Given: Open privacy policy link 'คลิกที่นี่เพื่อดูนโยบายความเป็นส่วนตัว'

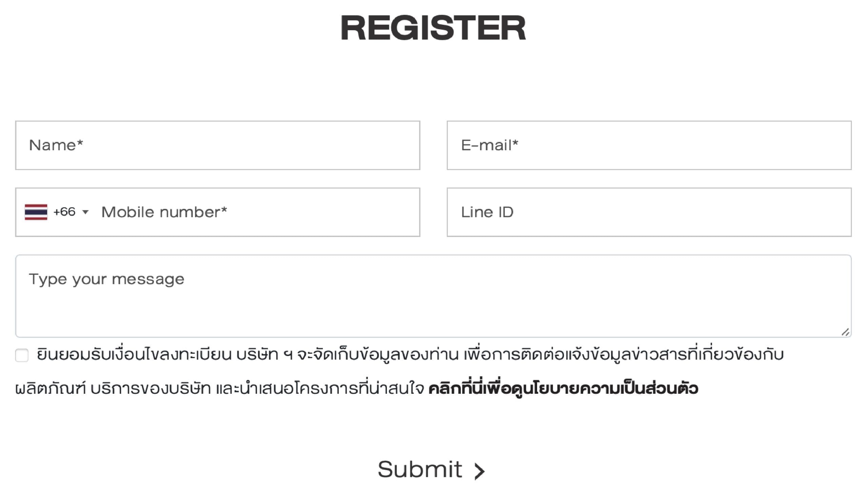Looking at the screenshot, I should 563,388.
